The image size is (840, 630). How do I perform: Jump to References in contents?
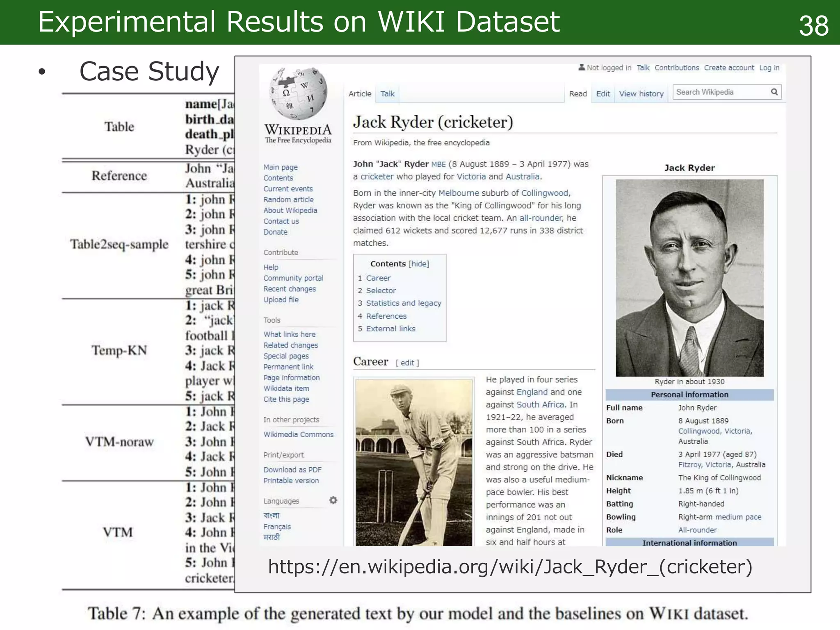(386, 316)
